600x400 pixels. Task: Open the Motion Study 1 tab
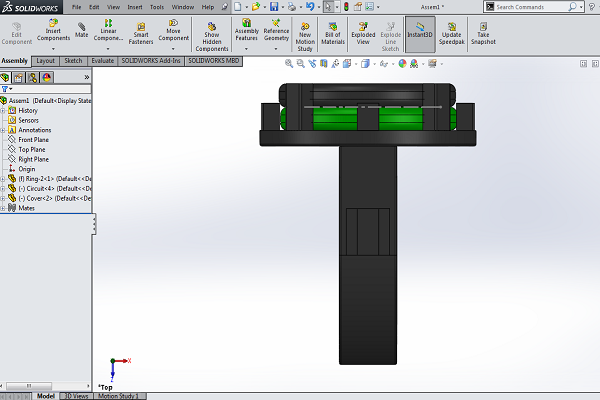point(118,396)
